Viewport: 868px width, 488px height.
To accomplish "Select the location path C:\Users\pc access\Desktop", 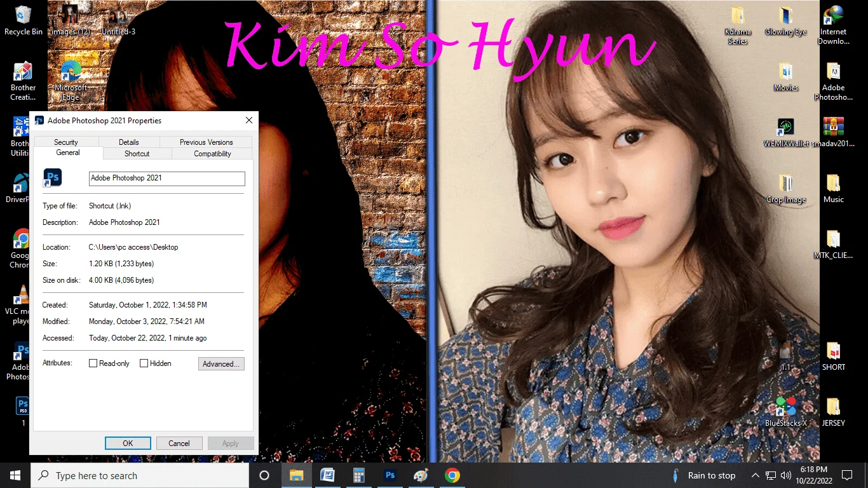I will pos(133,247).
